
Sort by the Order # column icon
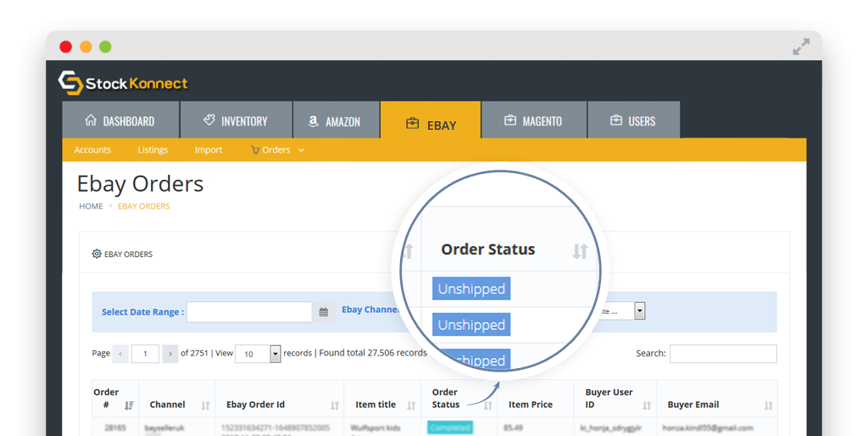129,405
